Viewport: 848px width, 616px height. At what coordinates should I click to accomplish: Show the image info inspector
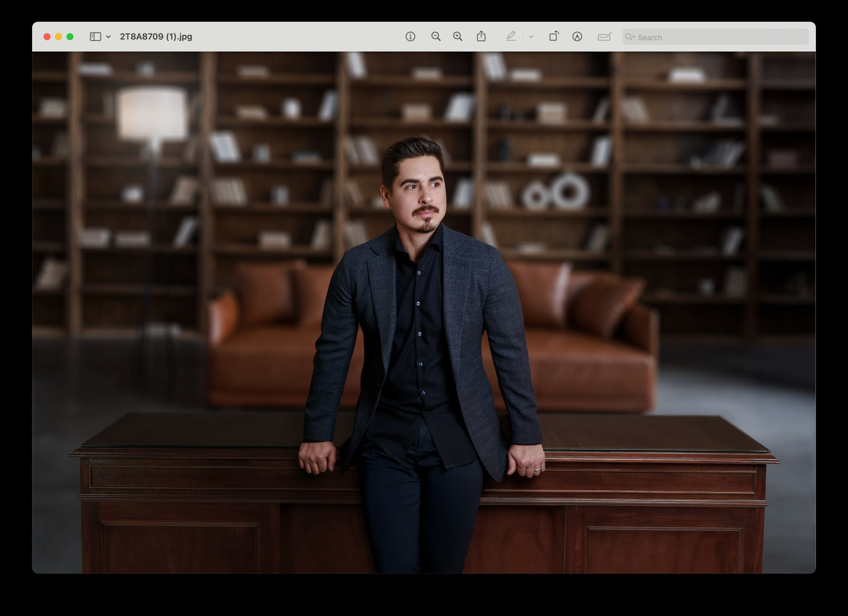point(410,37)
